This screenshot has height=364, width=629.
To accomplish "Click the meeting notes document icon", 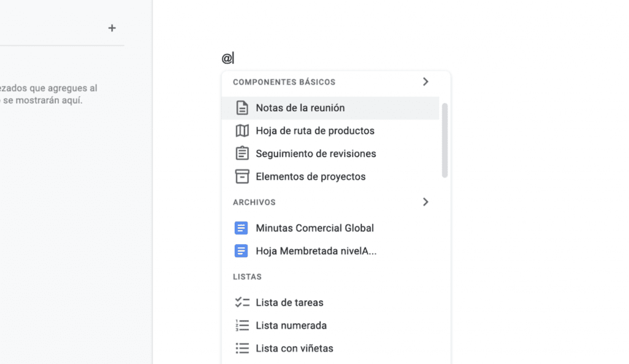I will 242,108.
